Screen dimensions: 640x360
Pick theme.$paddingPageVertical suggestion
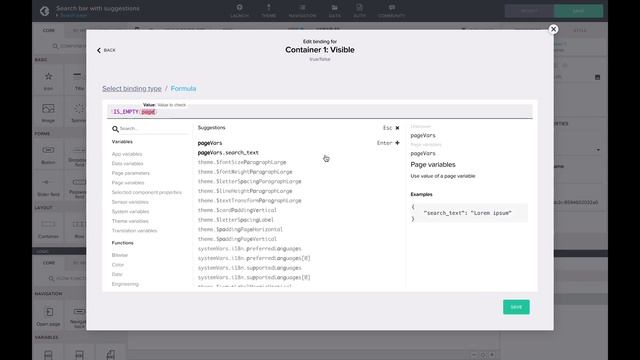pyautogui.click(x=237, y=239)
